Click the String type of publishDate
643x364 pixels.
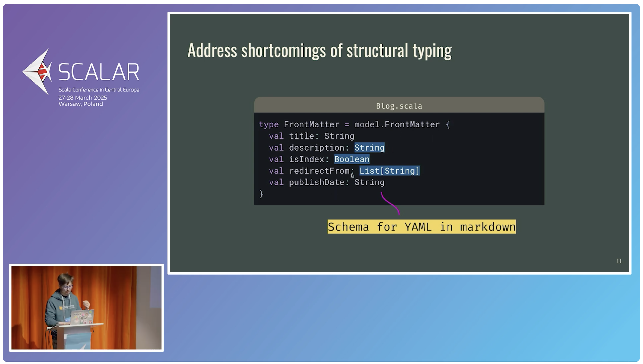click(x=369, y=183)
